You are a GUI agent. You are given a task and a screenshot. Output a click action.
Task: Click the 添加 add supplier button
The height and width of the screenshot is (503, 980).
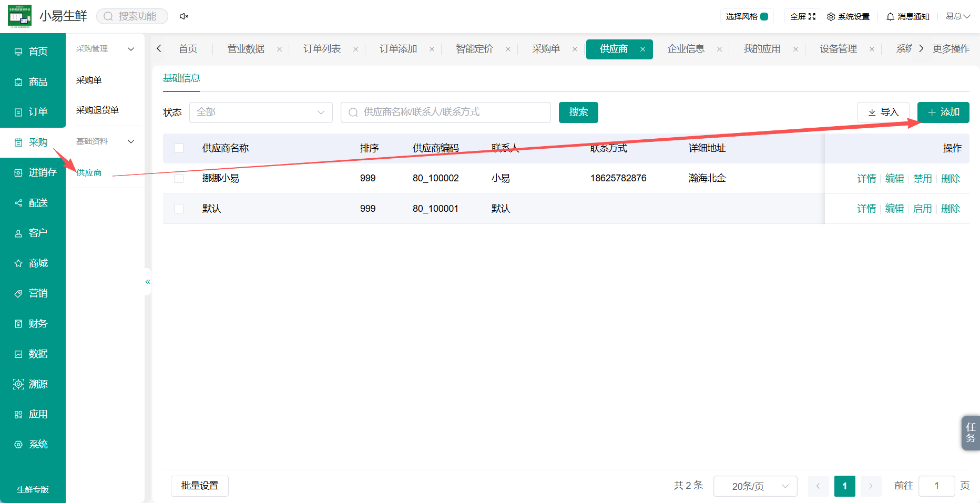coord(943,112)
